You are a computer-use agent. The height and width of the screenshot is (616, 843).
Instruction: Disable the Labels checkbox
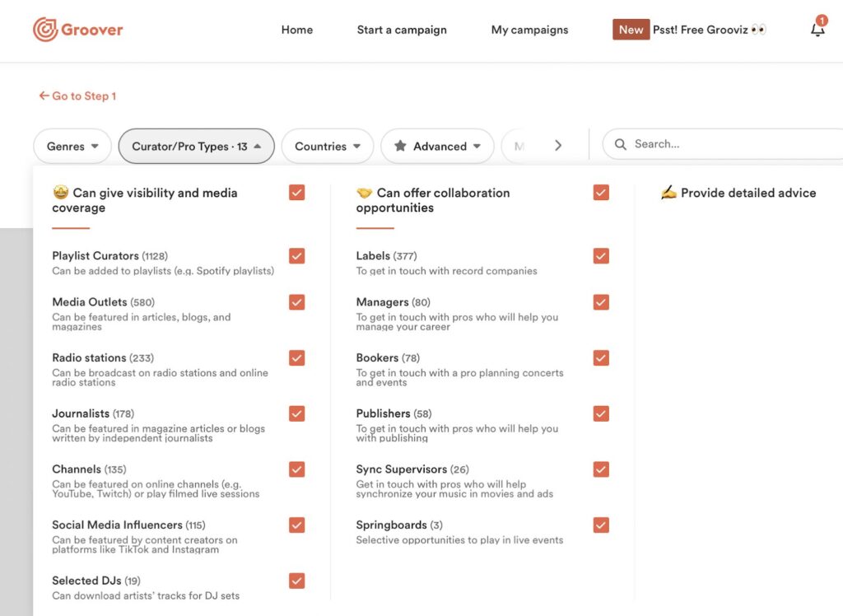(601, 256)
